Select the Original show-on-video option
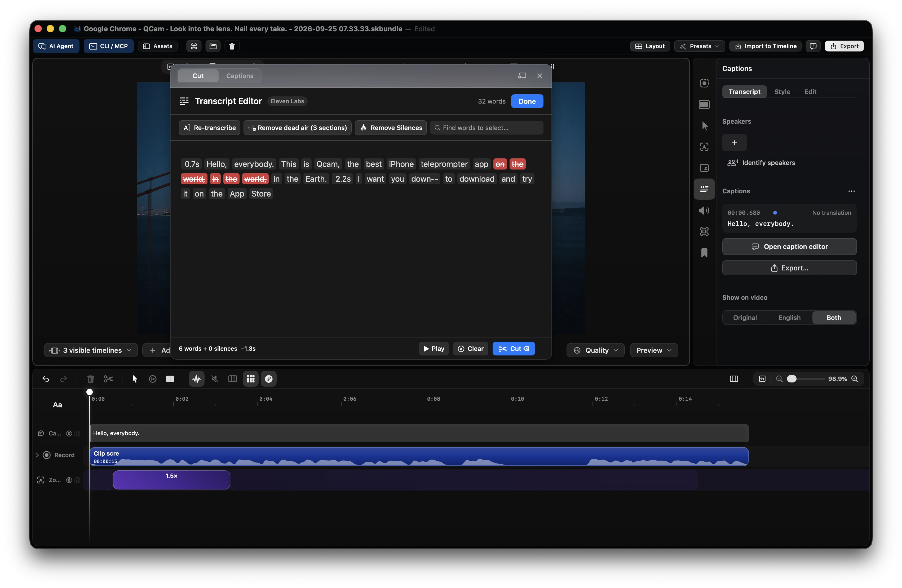The image size is (902, 588). (745, 318)
